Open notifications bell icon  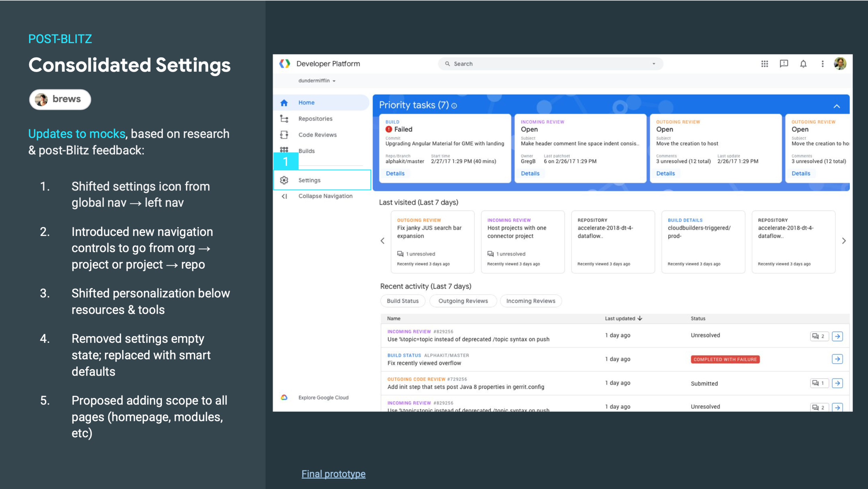803,64
